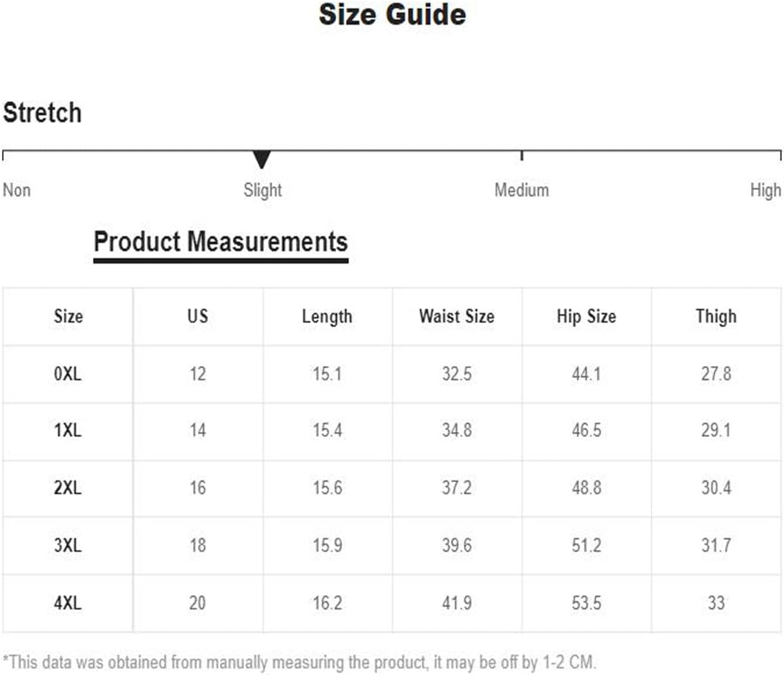
Task: Select the 2XL size row label
Action: pos(67,488)
